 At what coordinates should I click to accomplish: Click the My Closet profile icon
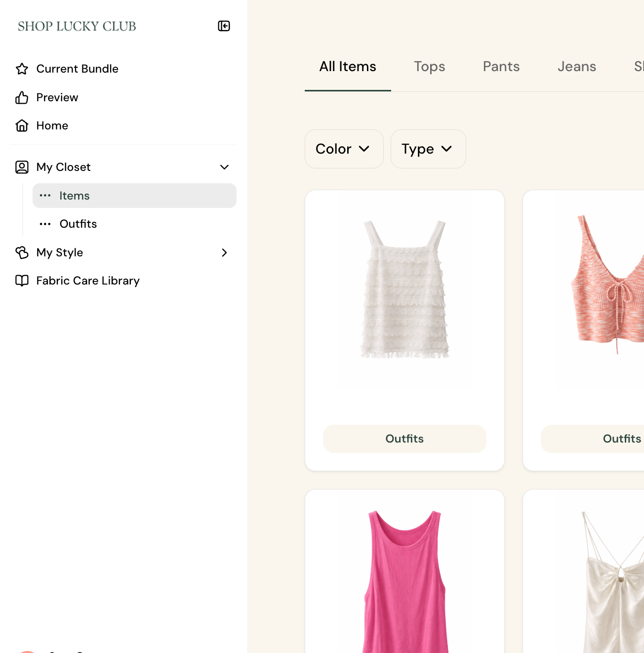click(22, 167)
